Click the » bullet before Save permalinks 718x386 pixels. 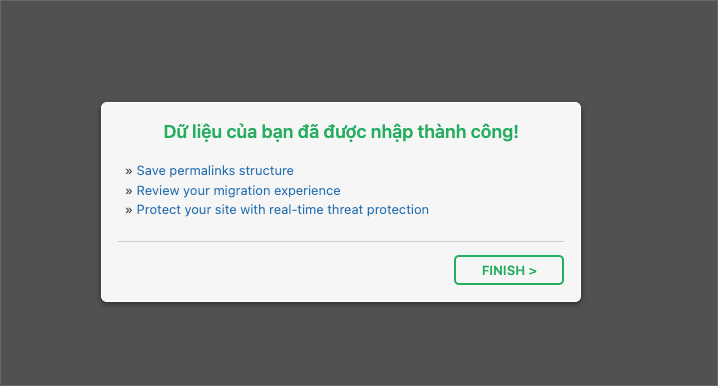click(x=129, y=171)
